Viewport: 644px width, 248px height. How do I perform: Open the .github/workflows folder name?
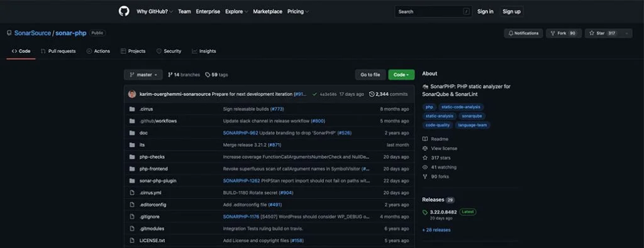tap(158, 121)
